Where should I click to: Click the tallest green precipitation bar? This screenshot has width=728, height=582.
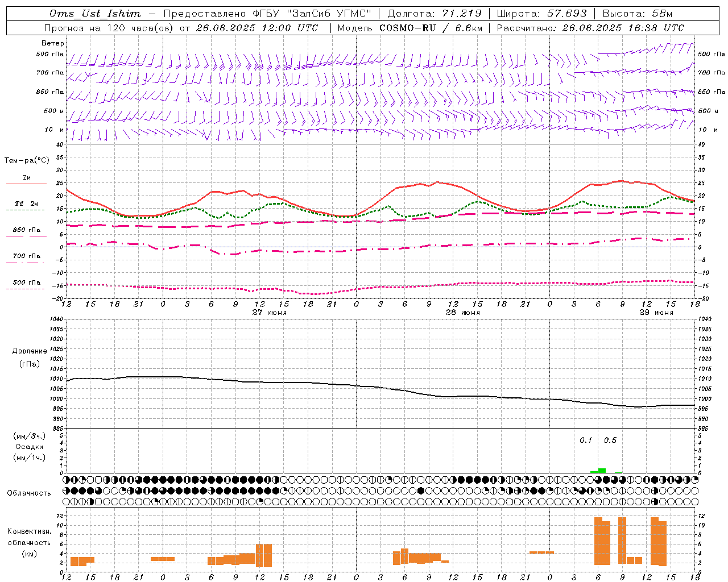[x=602, y=471]
